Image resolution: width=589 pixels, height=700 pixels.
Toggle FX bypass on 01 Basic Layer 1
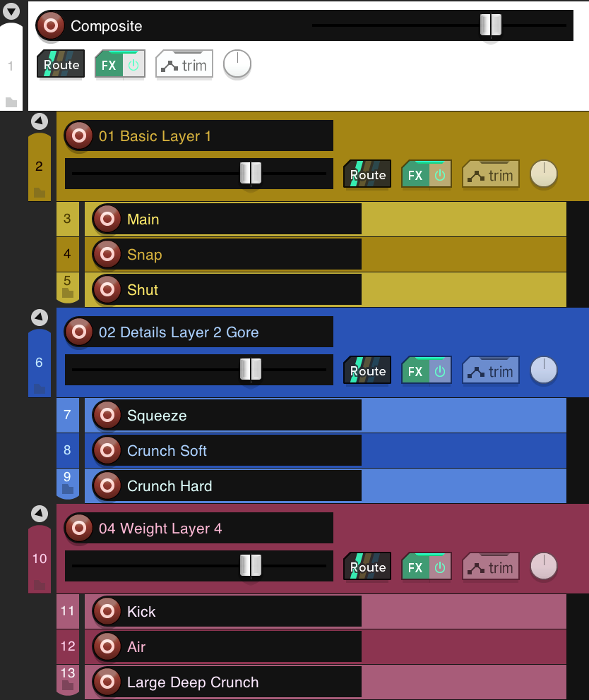click(440, 174)
